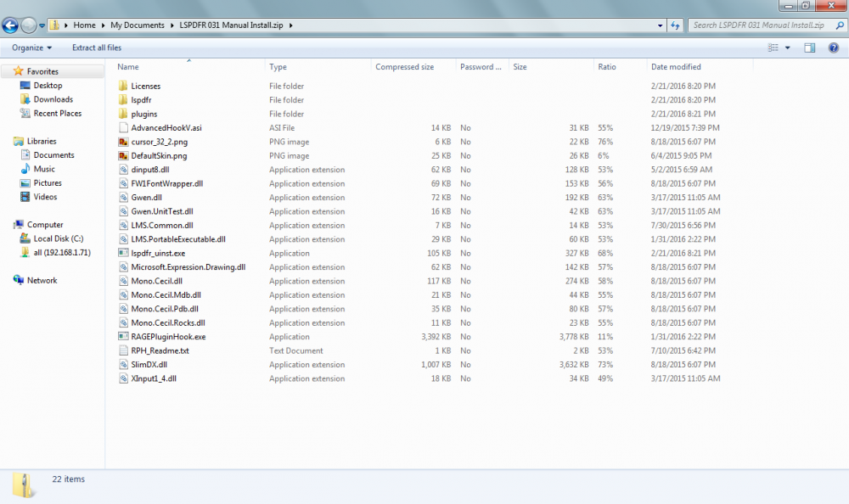Select the XInput1_4.dll file icon
The image size is (849, 504).
click(123, 379)
